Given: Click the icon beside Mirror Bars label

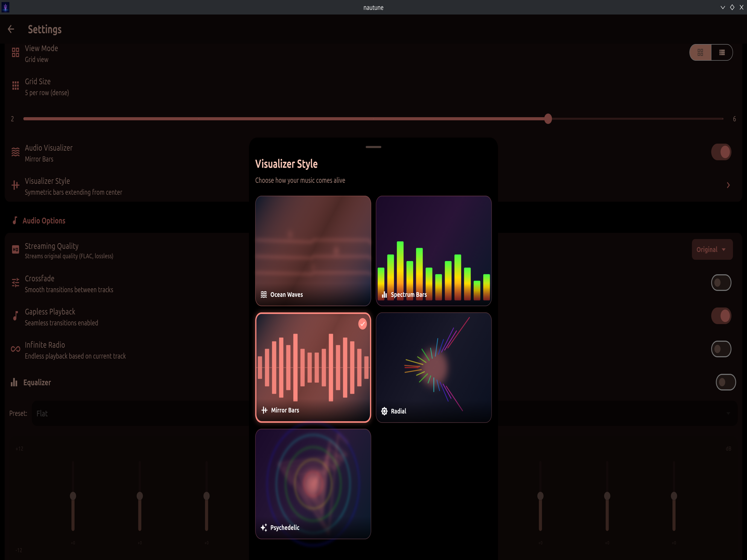Looking at the screenshot, I should coord(264,410).
